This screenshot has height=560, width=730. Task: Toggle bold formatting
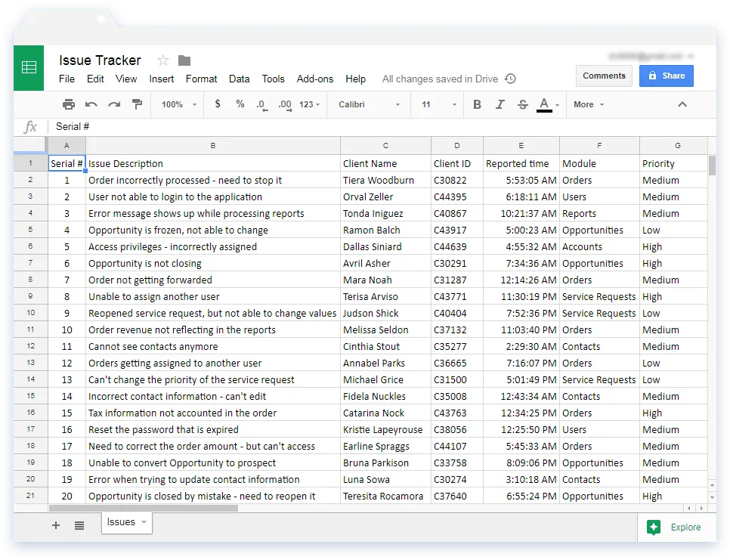tap(477, 104)
